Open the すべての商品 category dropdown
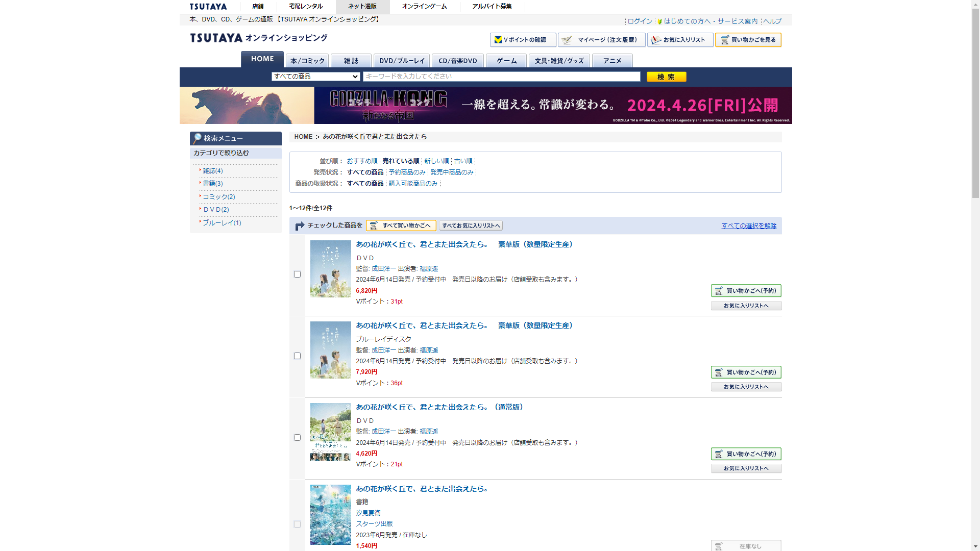Image resolution: width=980 pixels, height=551 pixels. pos(315,77)
